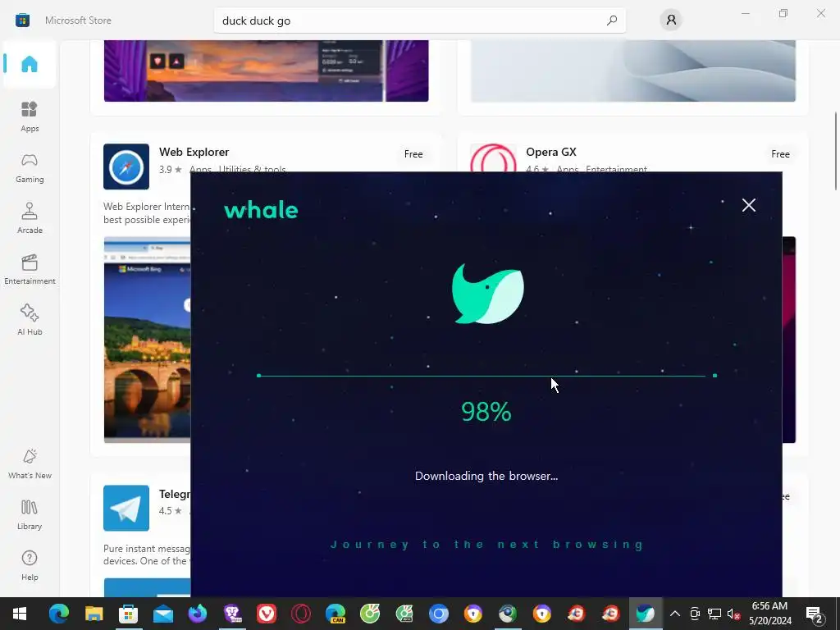This screenshot has height=630, width=840.
Task: Show hidden system tray icons
Action: coord(675,614)
